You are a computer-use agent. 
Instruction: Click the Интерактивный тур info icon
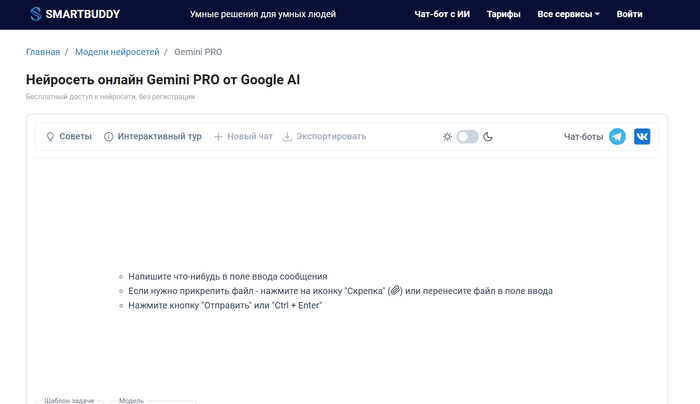pos(108,136)
